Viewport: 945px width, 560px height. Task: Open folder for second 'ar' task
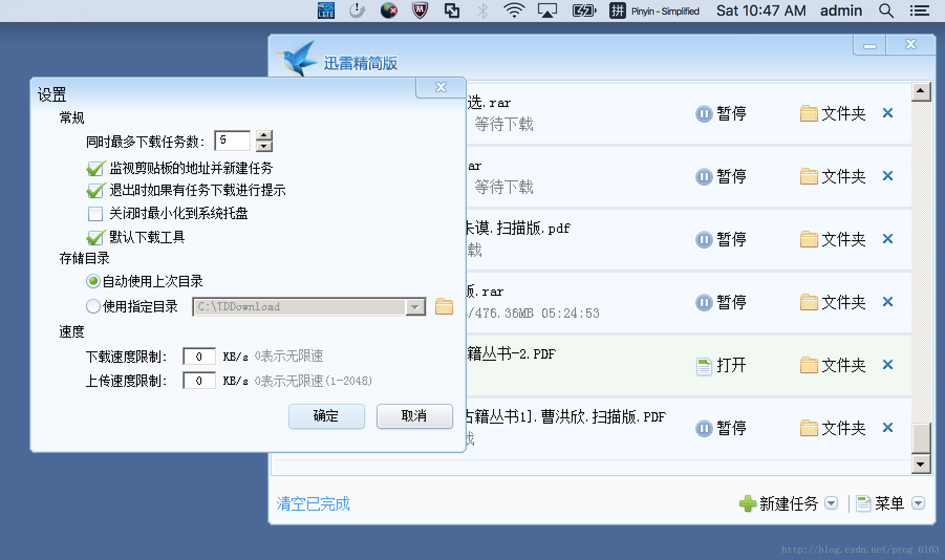pyautogui.click(x=833, y=176)
